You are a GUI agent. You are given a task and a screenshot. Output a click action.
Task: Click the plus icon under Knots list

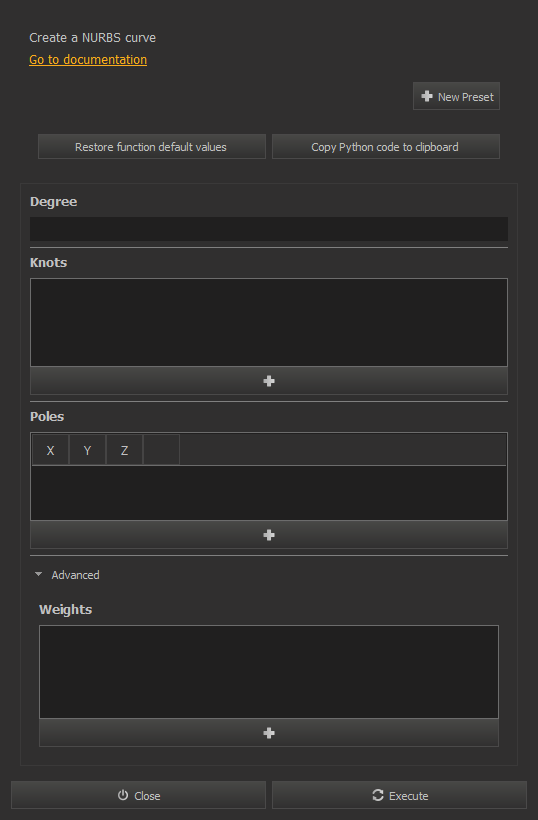pyautogui.click(x=269, y=381)
